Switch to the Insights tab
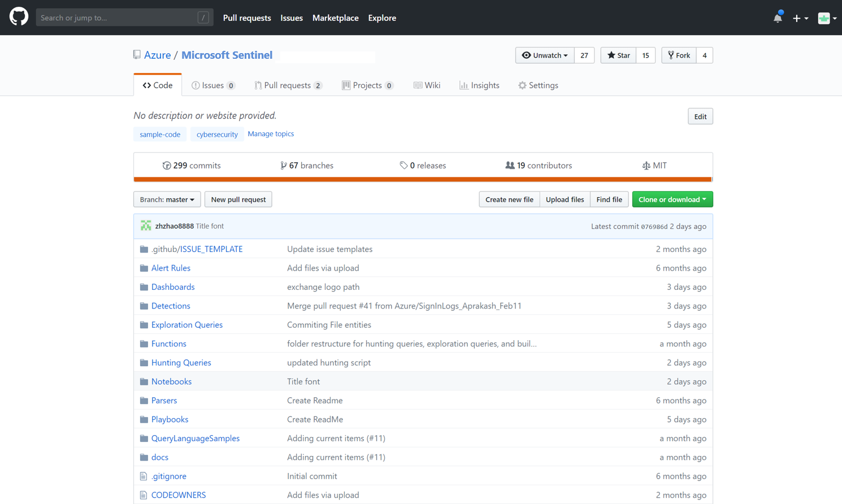The height and width of the screenshot is (504, 842). (x=479, y=85)
